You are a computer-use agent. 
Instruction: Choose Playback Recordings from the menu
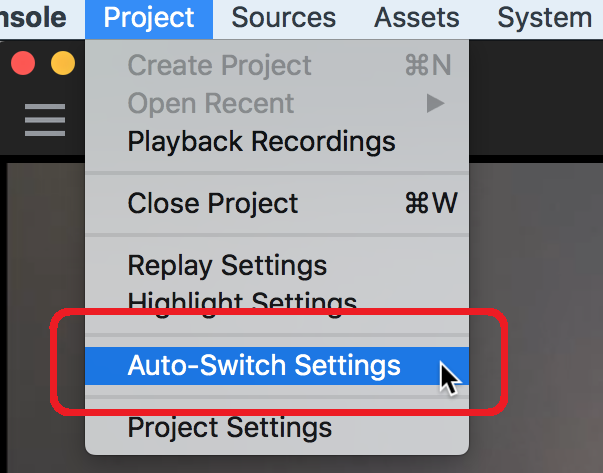pos(277,142)
